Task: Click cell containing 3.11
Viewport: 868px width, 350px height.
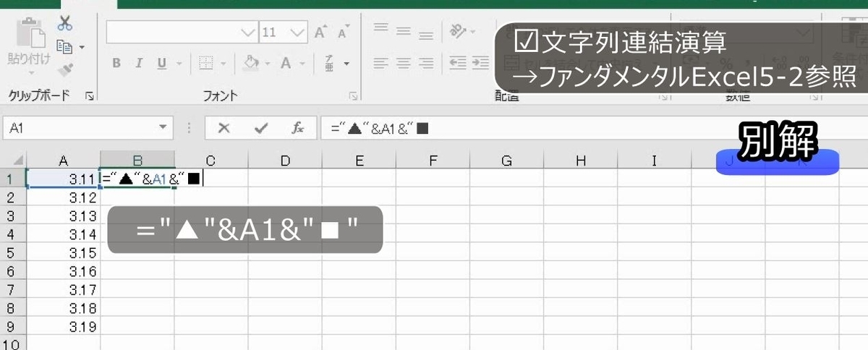Action: (63, 179)
